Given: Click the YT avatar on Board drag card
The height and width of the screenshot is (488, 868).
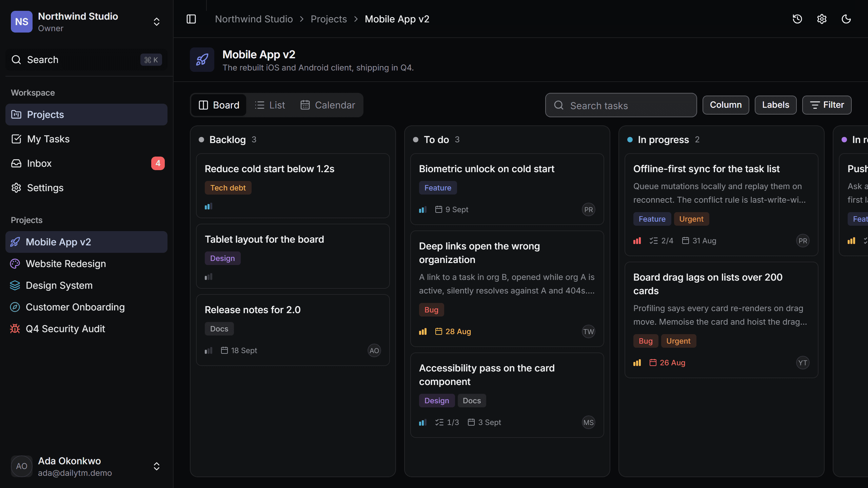Looking at the screenshot, I should click(803, 363).
